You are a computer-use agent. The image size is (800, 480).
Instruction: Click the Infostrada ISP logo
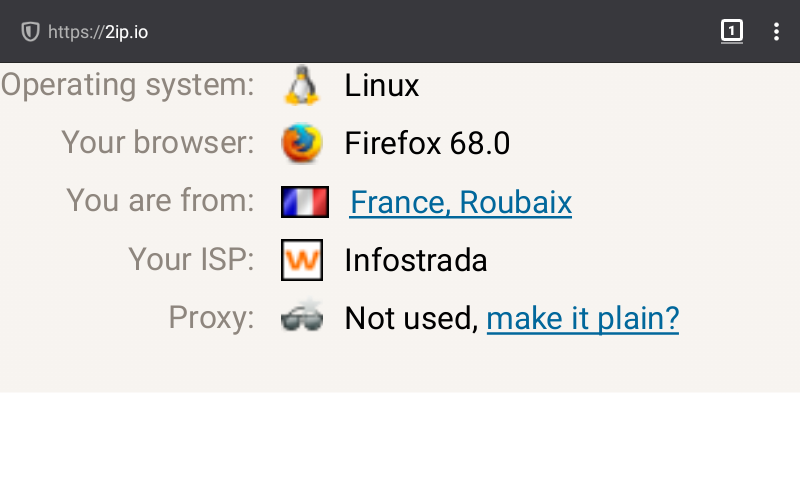tap(302, 260)
